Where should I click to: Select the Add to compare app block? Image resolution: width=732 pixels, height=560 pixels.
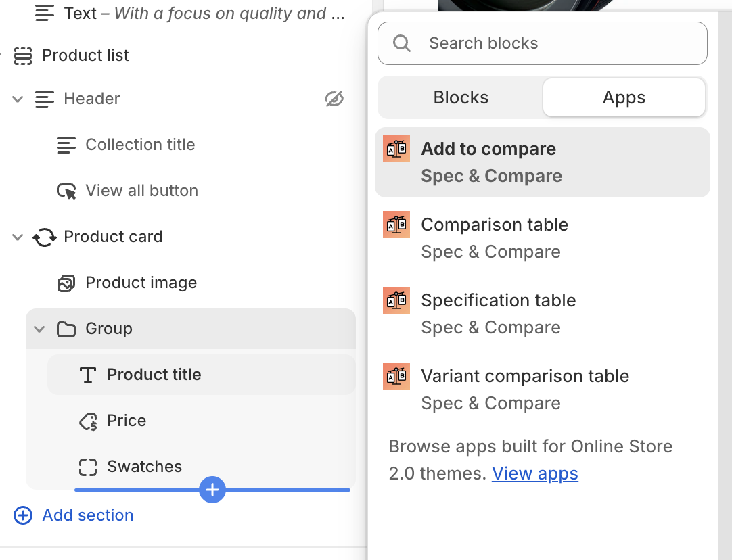[x=543, y=162]
